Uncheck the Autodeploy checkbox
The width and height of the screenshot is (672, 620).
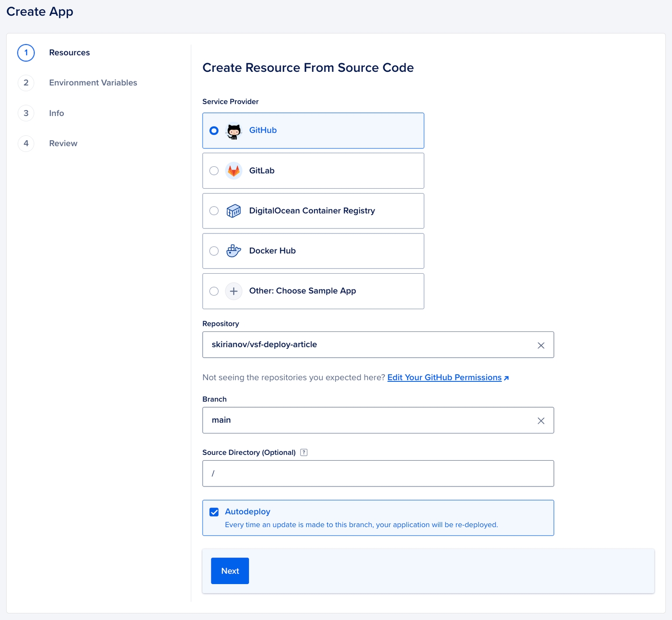(x=214, y=512)
